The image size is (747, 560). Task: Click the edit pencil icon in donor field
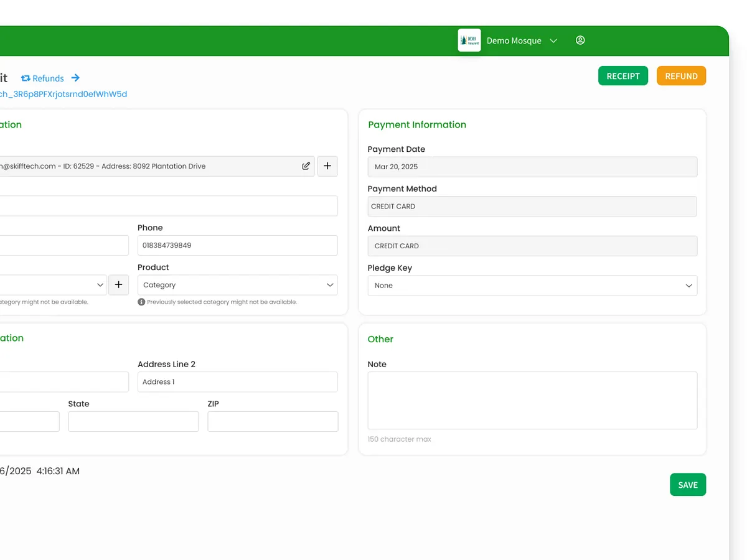click(x=306, y=166)
